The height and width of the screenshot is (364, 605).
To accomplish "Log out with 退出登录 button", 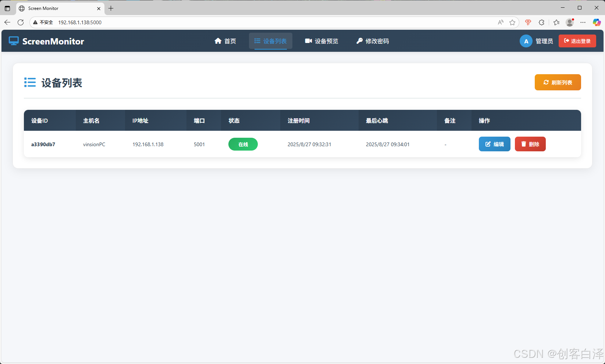I will [577, 41].
